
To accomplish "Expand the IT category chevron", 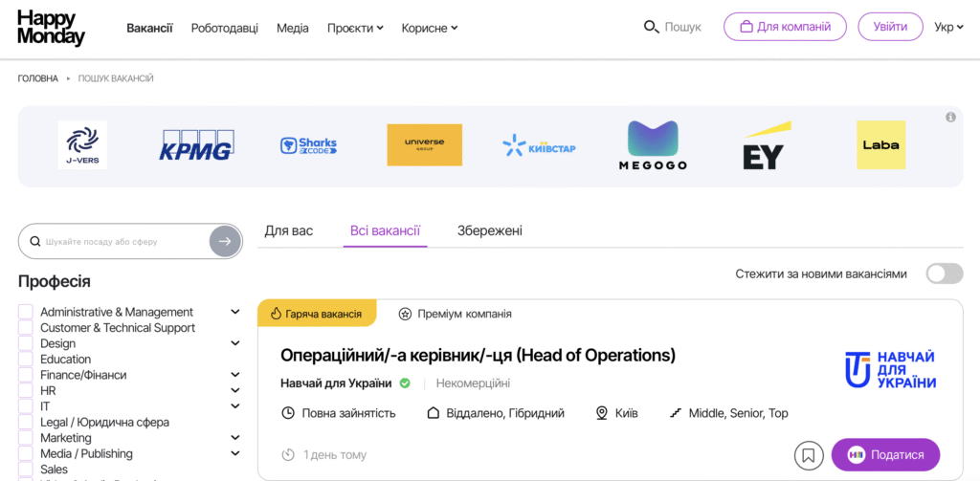I will click(235, 406).
